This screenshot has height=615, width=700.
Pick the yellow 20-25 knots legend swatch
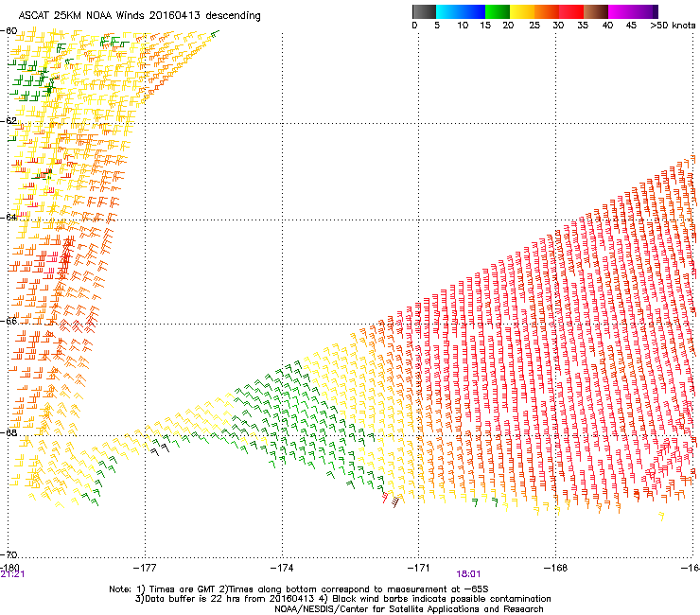coord(522,11)
